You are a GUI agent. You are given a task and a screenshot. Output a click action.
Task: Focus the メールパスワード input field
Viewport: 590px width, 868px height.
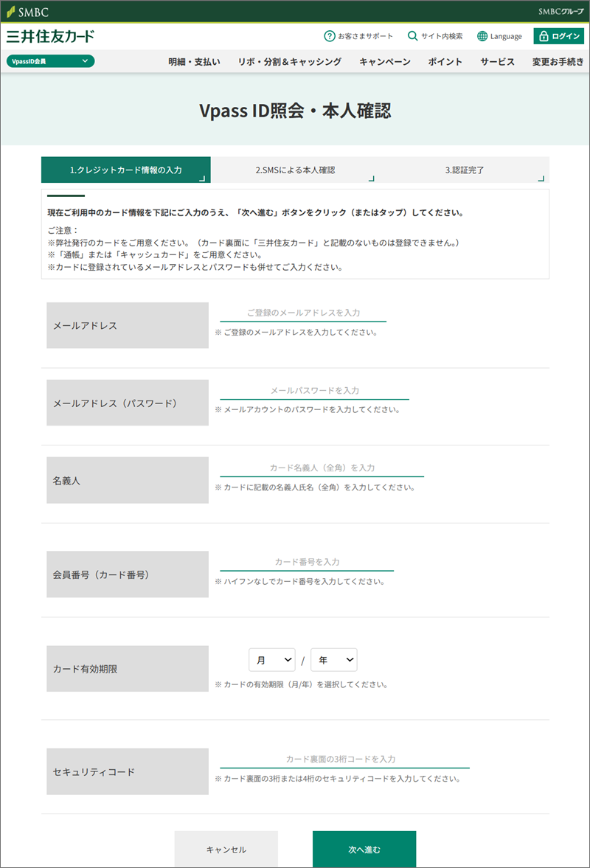314,391
